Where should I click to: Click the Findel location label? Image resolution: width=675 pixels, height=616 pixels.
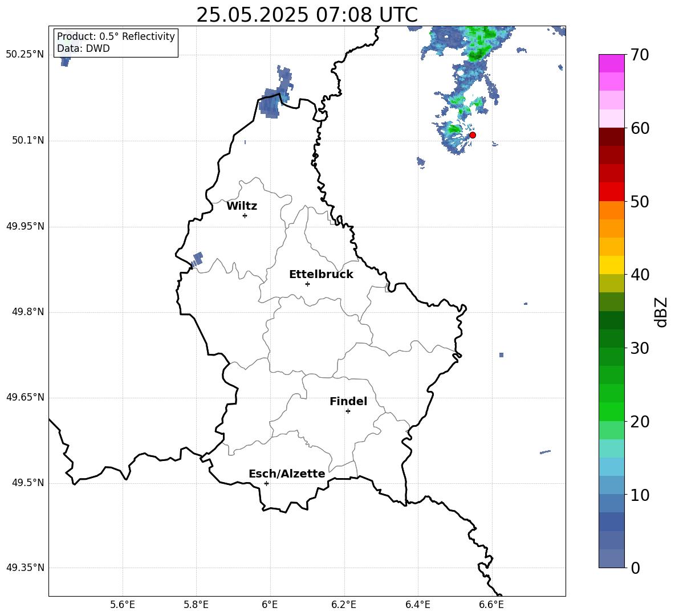348,401
